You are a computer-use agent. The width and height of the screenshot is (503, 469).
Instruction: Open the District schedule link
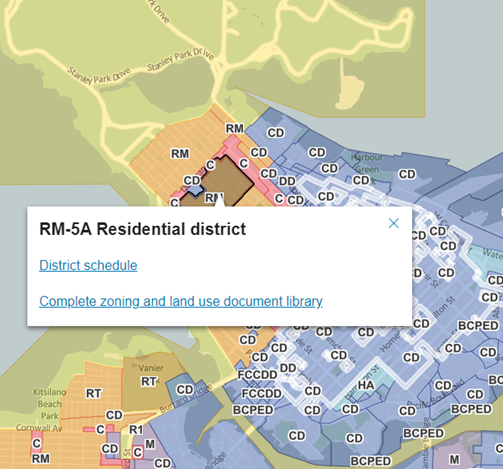pos(88,265)
